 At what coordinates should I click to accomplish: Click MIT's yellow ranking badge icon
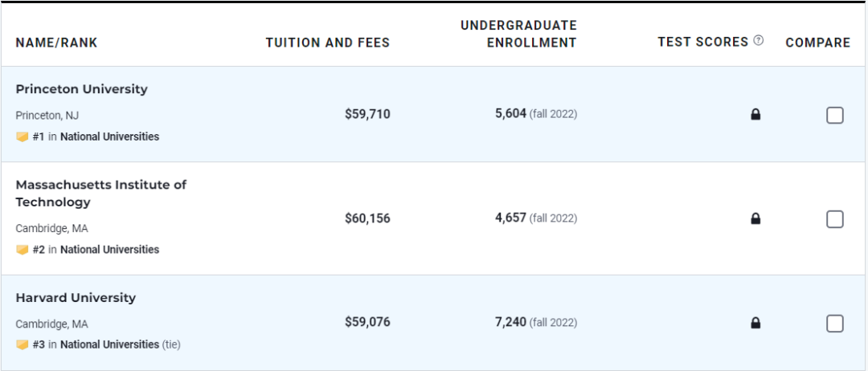[23, 250]
